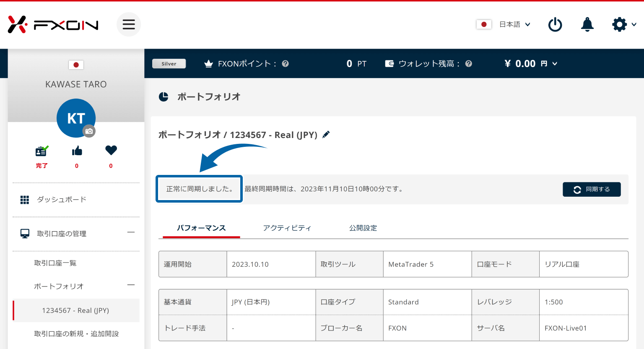
Task: Open the wallet currency dropdown
Action: (555, 64)
